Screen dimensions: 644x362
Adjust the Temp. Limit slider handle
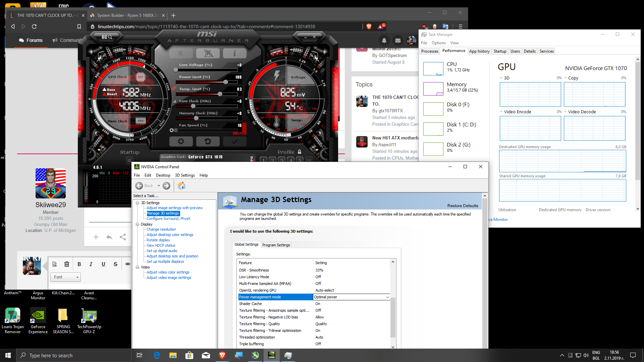[220, 94]
